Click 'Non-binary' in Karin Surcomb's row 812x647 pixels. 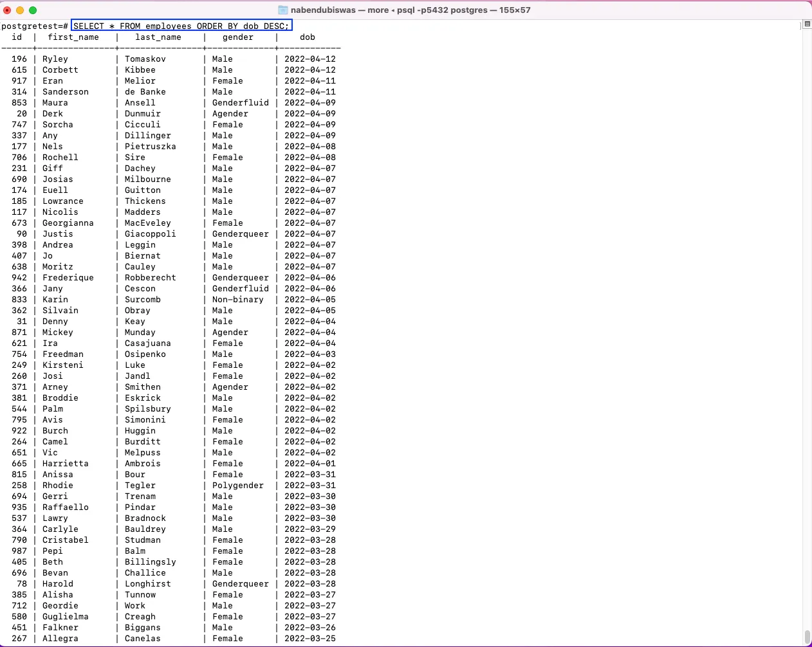point(238,300)
